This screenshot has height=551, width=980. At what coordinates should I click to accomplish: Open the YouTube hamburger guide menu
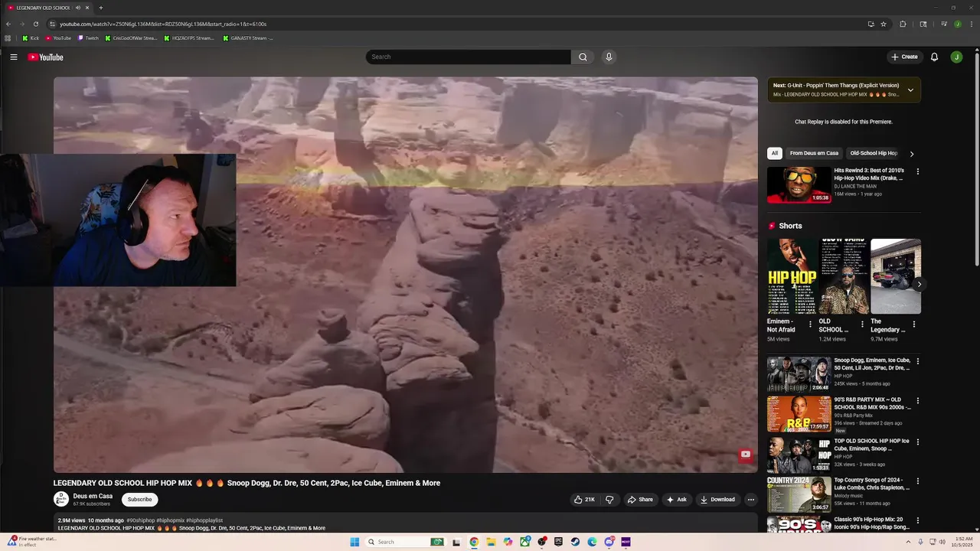[14, 57]
